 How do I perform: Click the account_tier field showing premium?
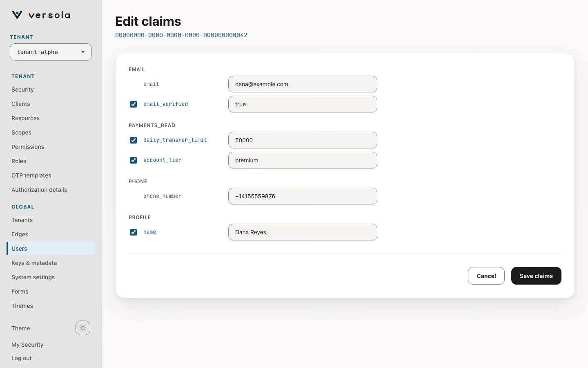tap(303, 160)
